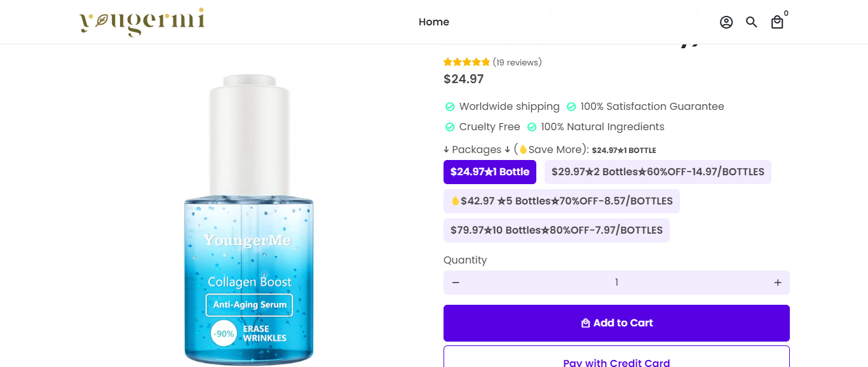Choose the $42.97 5 Bottles package
868x367 pixels.
pyautogui.click(x=561, y=201)
